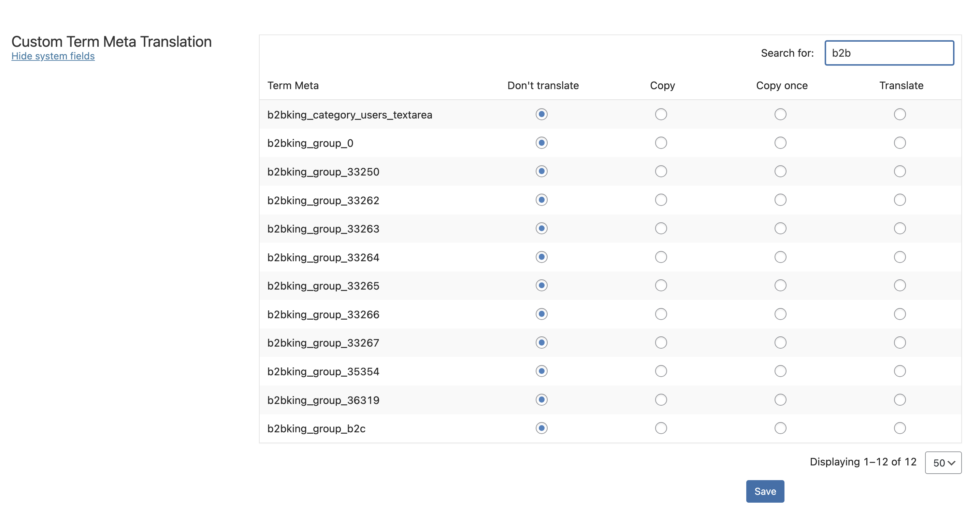Viewport: 980px width, 517px height.
Task: Select Don't translate for b2bking_group_33263
Action: coord(542,228)
